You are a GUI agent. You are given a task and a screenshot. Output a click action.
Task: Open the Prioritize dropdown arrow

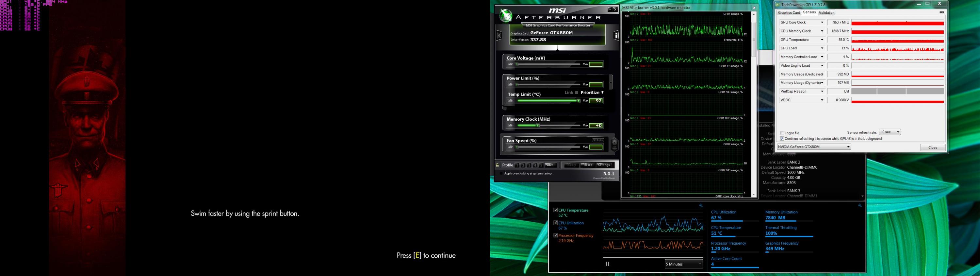[x=602, y=93]
